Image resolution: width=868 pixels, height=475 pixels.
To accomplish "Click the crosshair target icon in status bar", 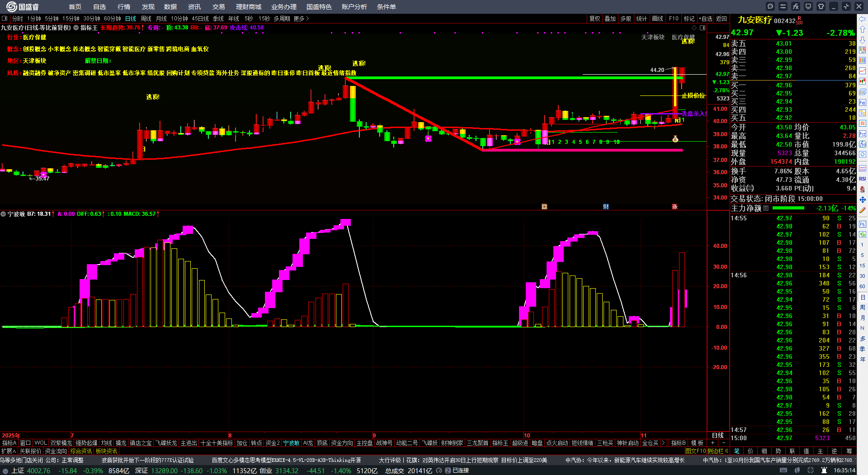I will (x=811, y=470).
